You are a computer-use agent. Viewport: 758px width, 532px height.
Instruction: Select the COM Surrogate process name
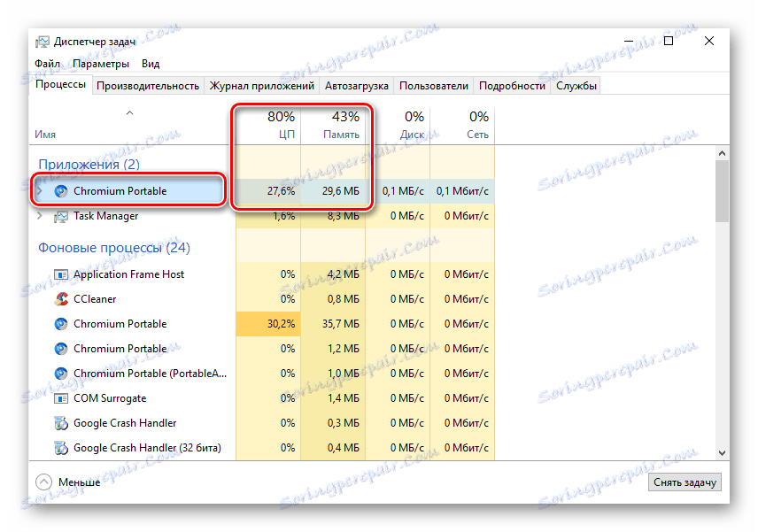pyautogui.click(x=110, y=398)
